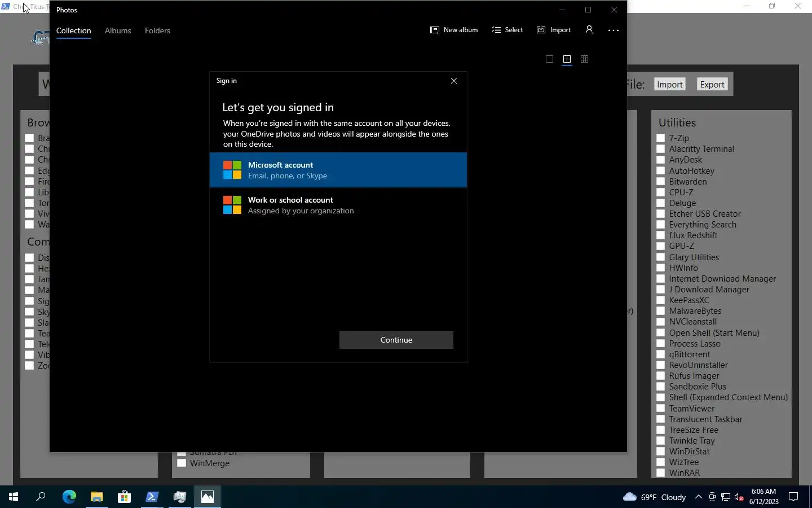Image resolution: width=812 pixels, height=508 pixels.
Task: Select the Bitwarden checkbox
Action: pos(660,181)
